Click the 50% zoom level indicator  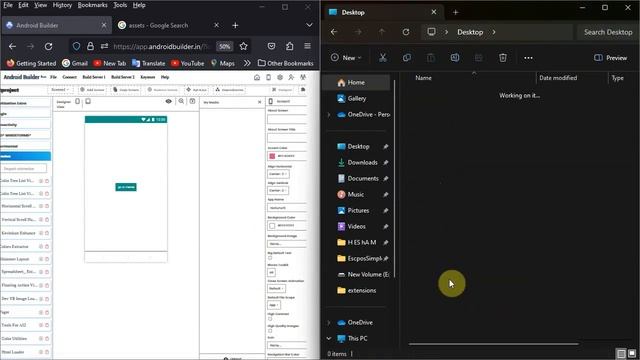[224, 47]
